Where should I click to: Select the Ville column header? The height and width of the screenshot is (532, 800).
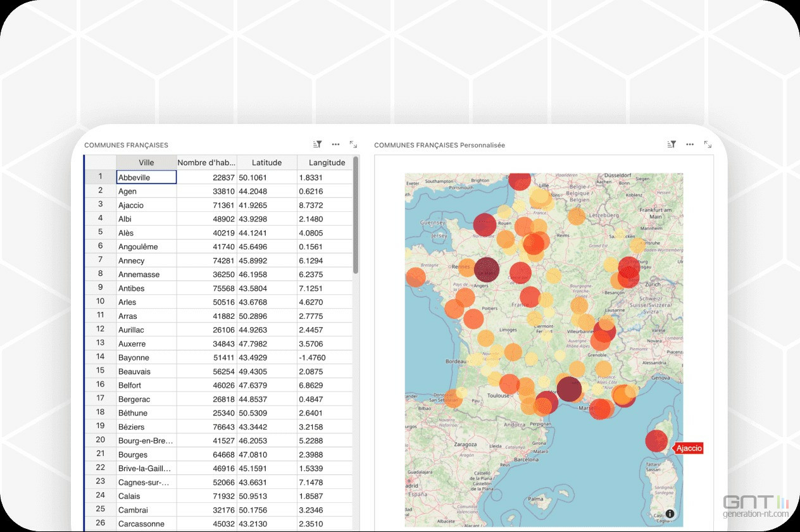point(146,163)
